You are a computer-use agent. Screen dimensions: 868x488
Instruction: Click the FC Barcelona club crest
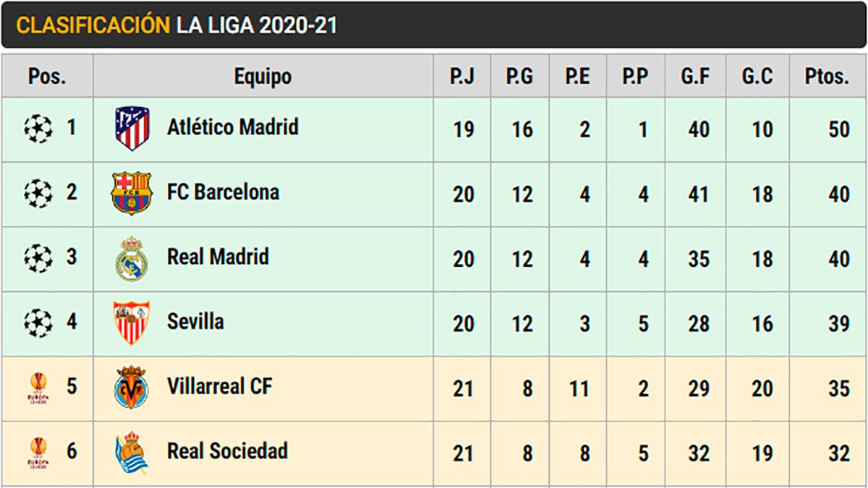point(131,193)
